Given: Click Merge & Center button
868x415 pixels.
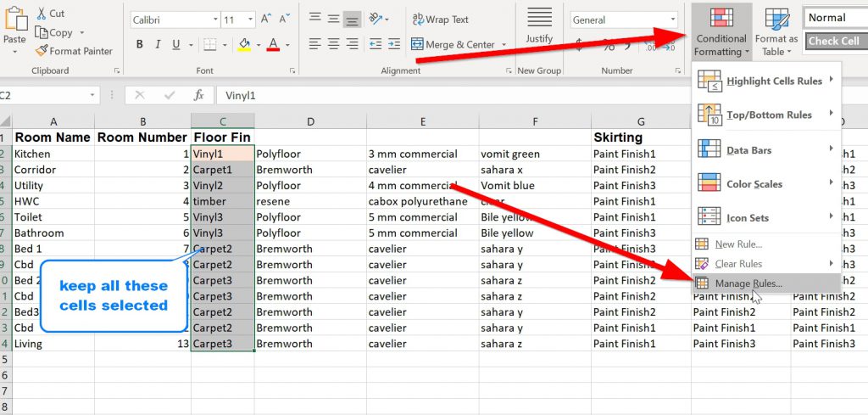Looking at the screenshot, I should click(452, 44).
